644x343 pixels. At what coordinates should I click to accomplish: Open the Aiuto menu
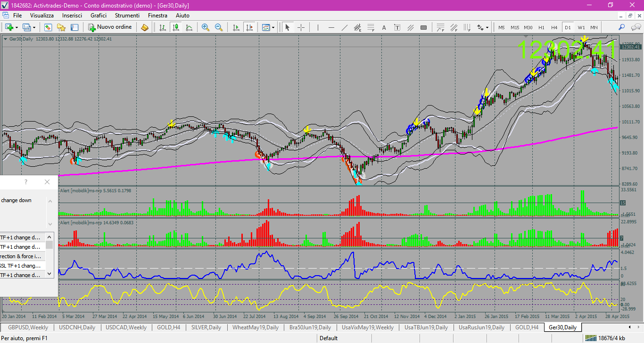[x=182, y=16]
